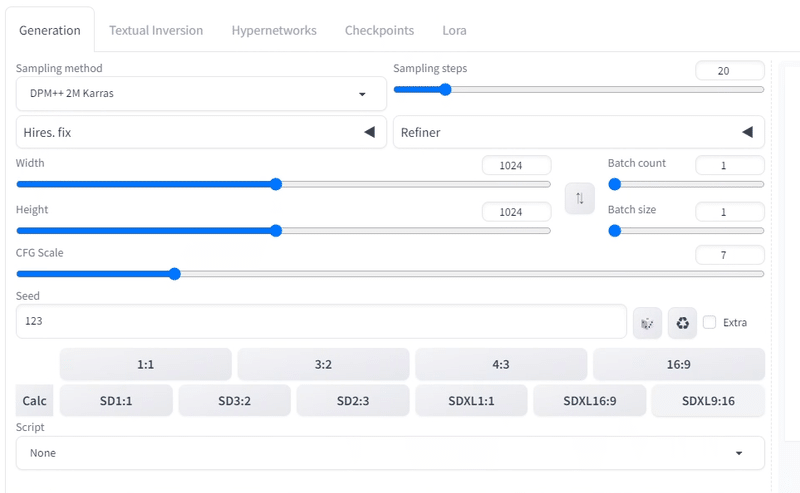Apply the SDXL1:1 resolution preset
Viewport: 800px width, 493px height.
point(471,401)
